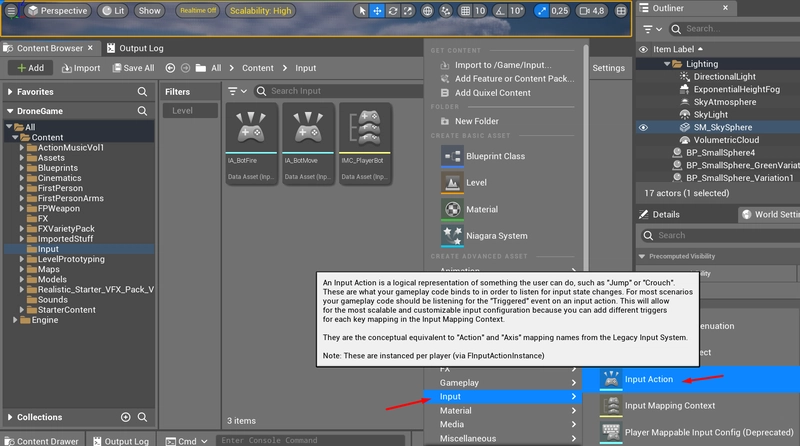Expand the ActionMusicVol1 folder
This screenshot has height=446, width=800.
(x=21, y=147)
